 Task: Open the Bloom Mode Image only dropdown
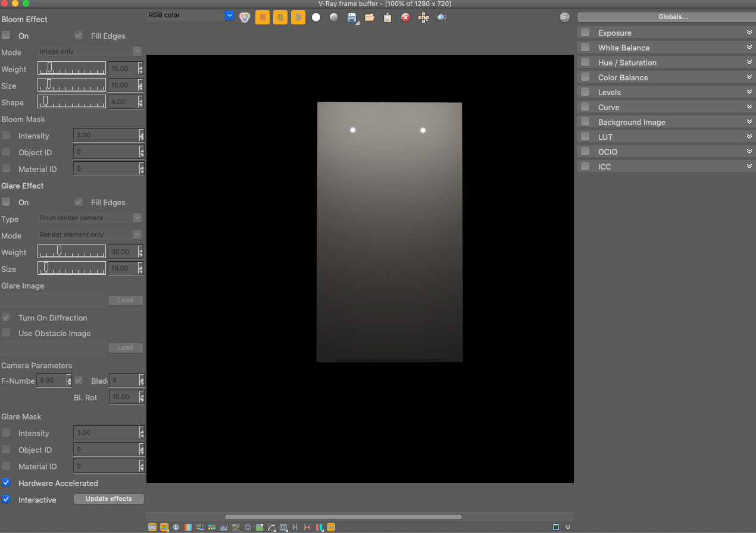(90, 51)
